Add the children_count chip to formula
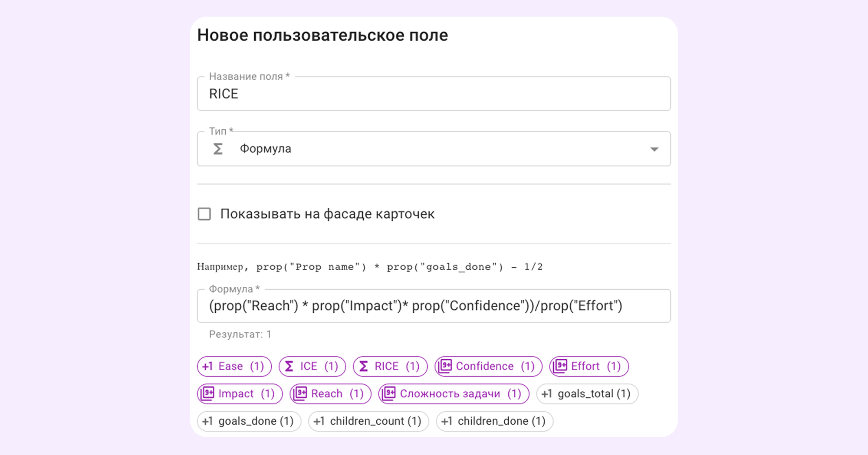This screenshot has width=868, height=455. click(368, 421)
